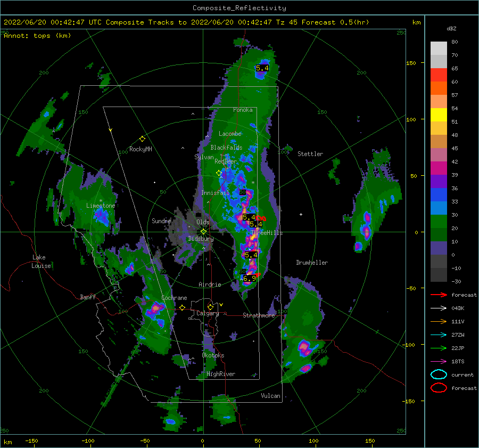Click the km unit label at bottom left
The image size is (479, 448).
pyautogui.click(x=8, y=442)
